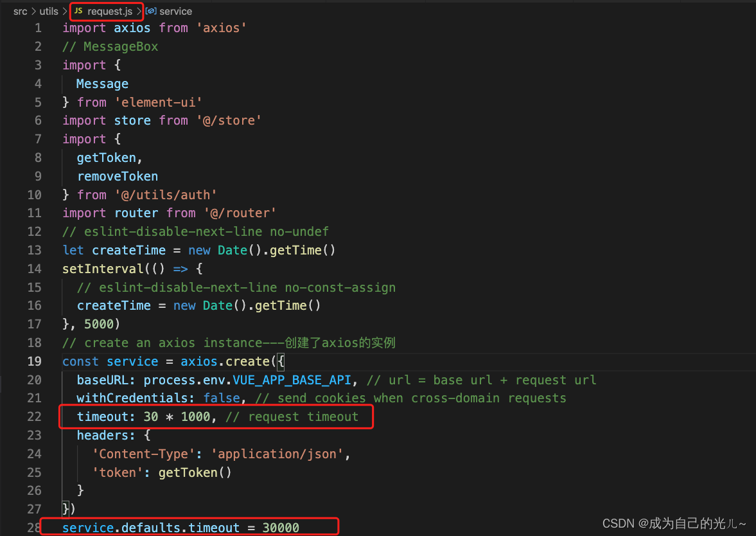This screenshot has width=756, height=536.
Task: Open the request.js breadcrumb item
Action: point(109,11)
